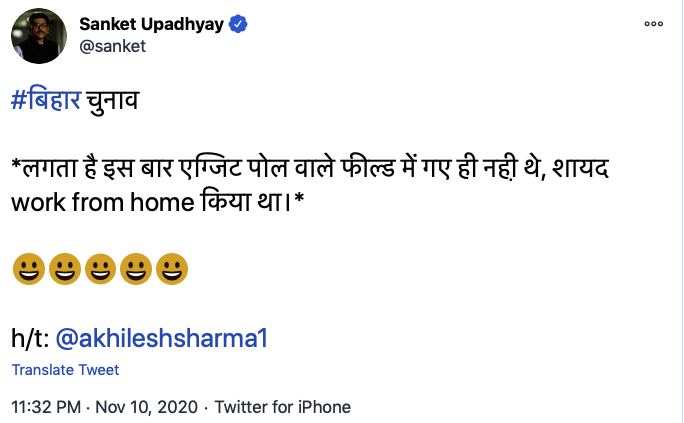Click the fourth grinning emoji
Viewport: 684px width, 423px height.
[136, 269]
